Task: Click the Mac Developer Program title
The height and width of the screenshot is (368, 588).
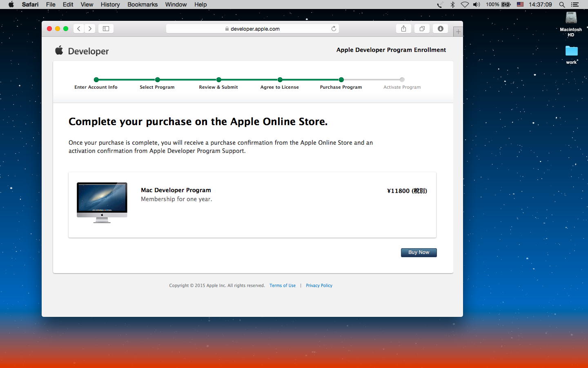Action: (x=176, y=190)
